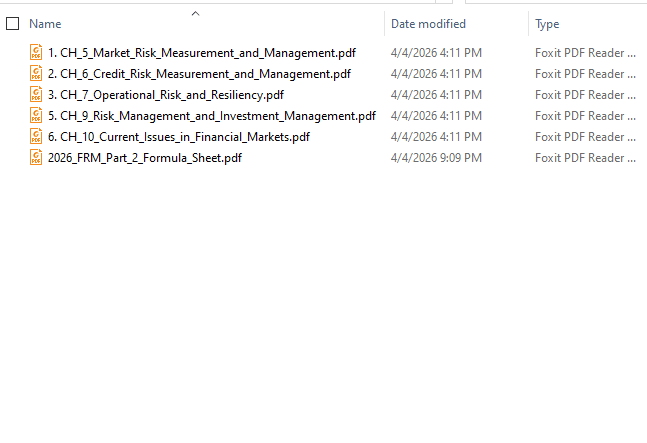Click the PDF icon next to CH_10 Current Issues

point(37,136)
